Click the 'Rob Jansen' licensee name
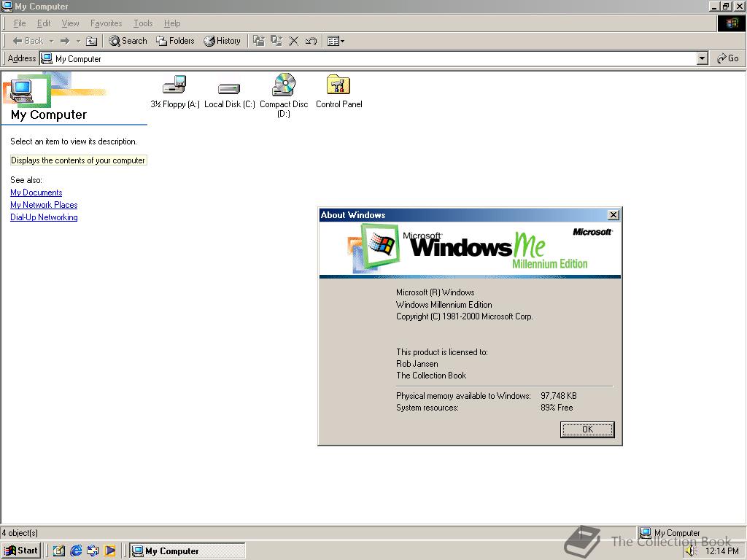The image size is (747, 560). [417, 364]
